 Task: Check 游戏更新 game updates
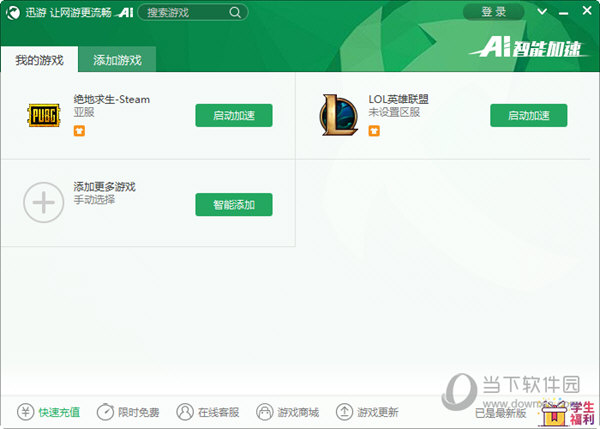(x=367, y=412)
